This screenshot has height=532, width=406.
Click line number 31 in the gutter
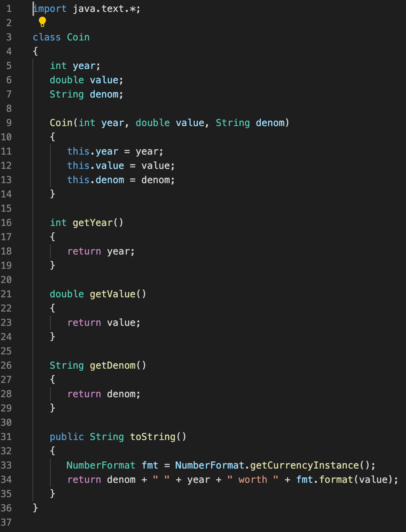6,437
